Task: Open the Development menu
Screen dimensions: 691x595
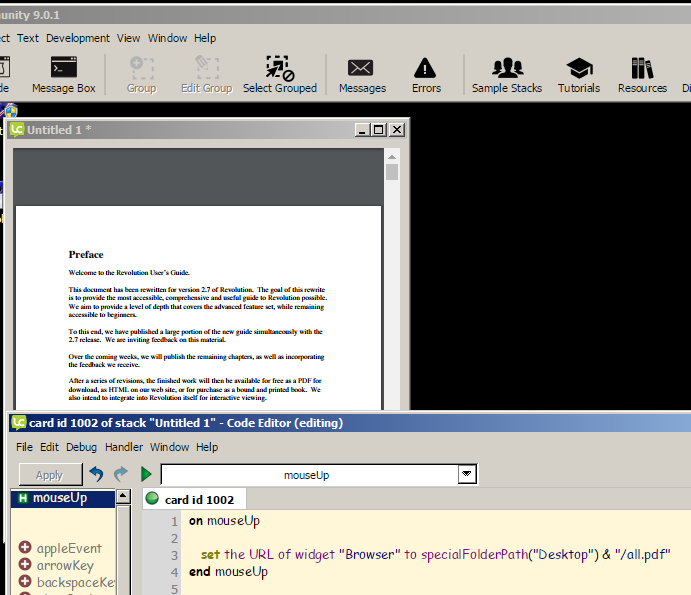Action: [78, 38]
